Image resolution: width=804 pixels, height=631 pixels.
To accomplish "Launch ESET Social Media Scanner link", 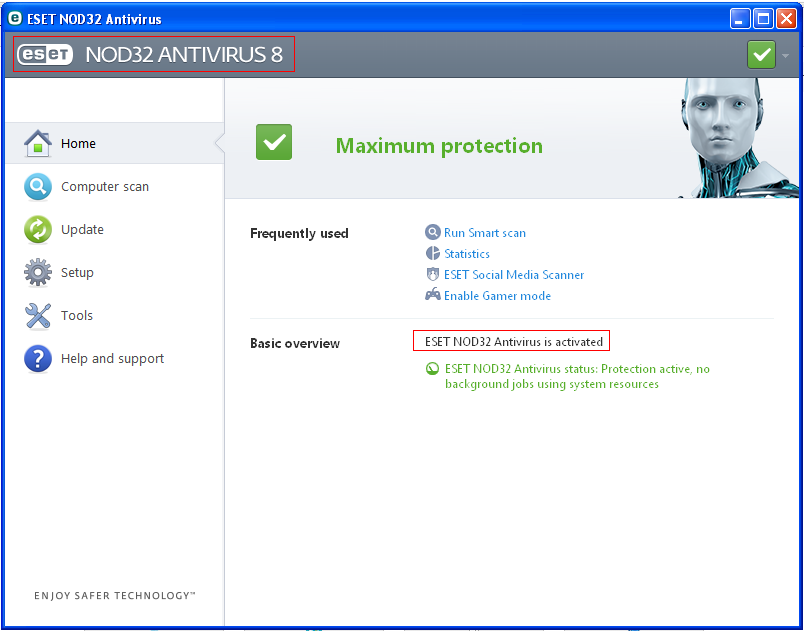I will click(514, 275).
